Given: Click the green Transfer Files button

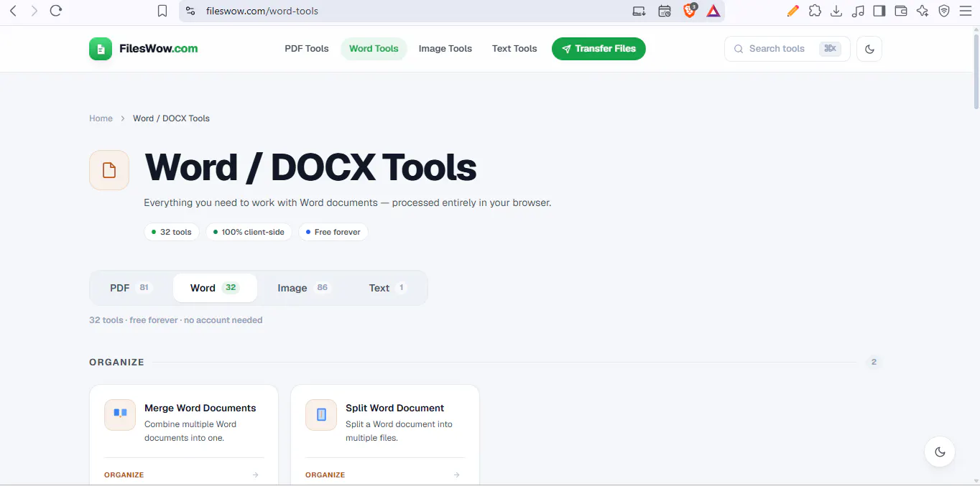Looking at the screenshot, I should (598, 49).
